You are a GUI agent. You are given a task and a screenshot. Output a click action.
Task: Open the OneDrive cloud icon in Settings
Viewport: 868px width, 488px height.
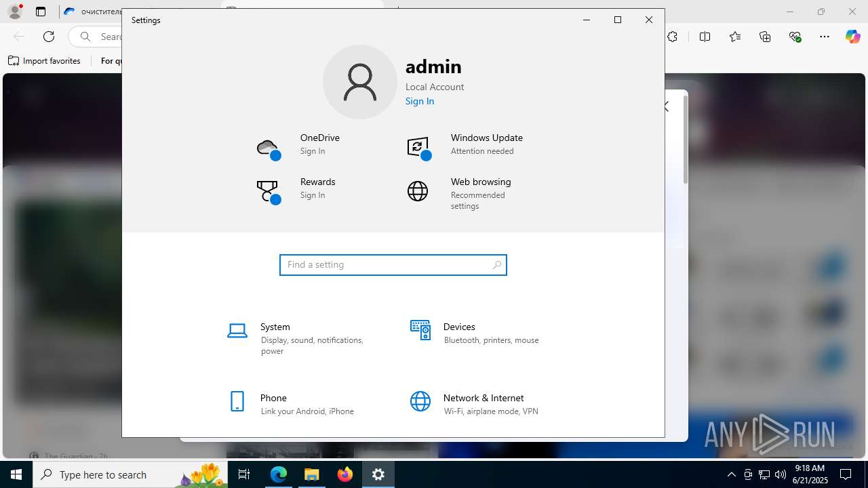[269, 148]
